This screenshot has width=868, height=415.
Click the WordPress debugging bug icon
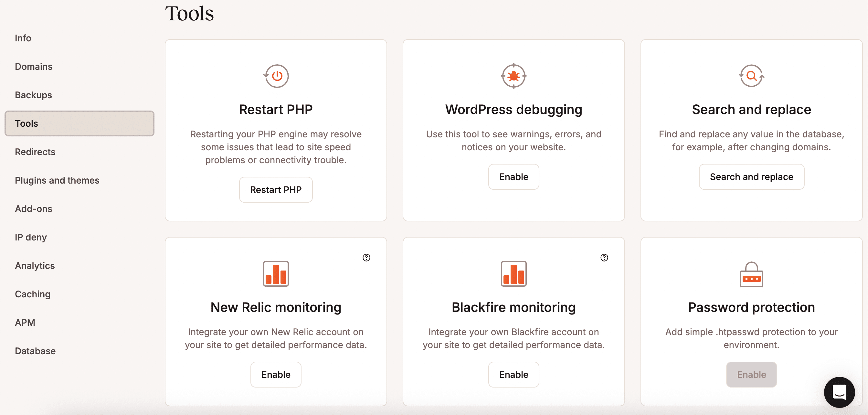(x=513, y=76)
